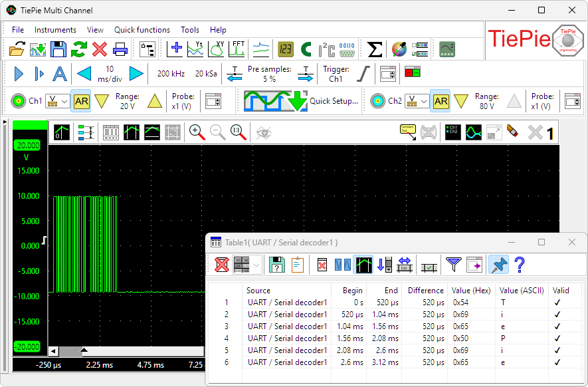The image size is (588, 387).
Task: Click the pencil eraser icon in graph toolbar
Action: click(513, 132)
